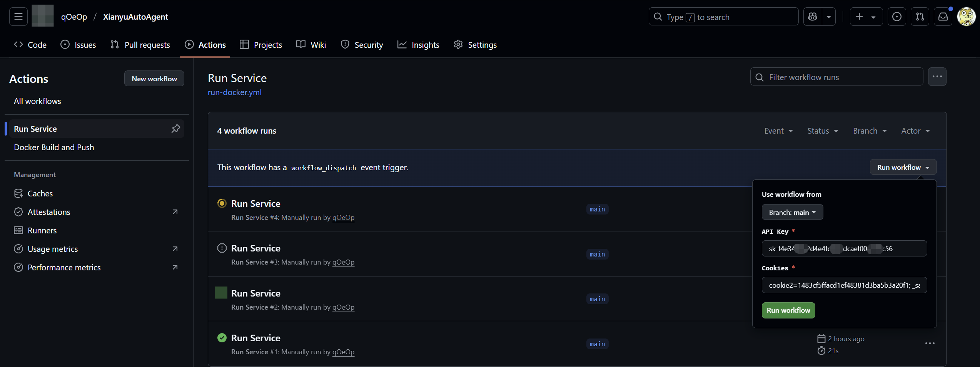Open Run Service run #3
This screenshot has height=367, width=980.
tap(255, 248)
